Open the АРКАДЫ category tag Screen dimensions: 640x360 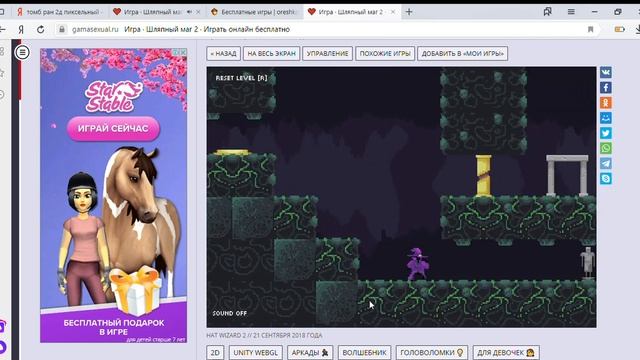tap(310, 353)
